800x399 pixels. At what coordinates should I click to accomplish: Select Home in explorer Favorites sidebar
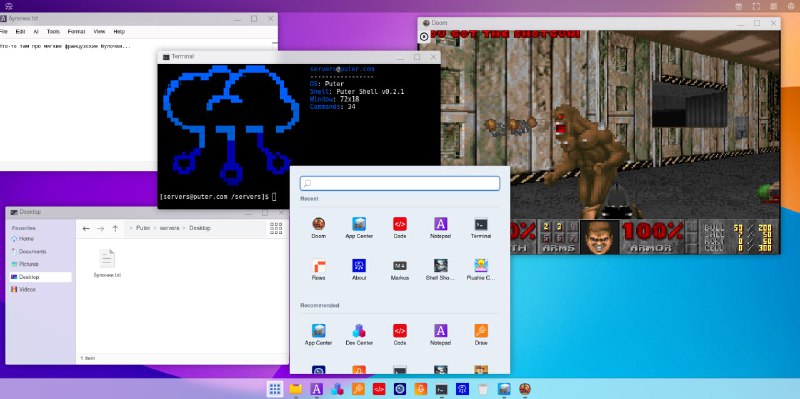[x=41, y=239]
